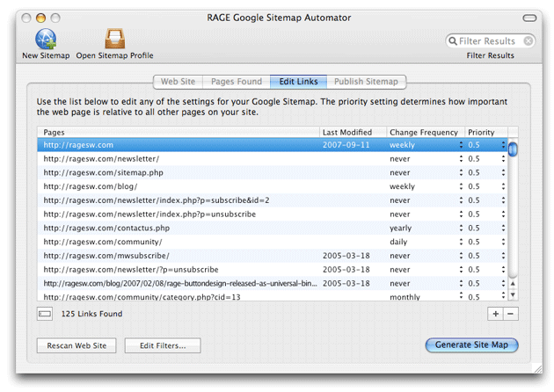Toggle the toolbar pill button in the title bar

pos(529,18)
